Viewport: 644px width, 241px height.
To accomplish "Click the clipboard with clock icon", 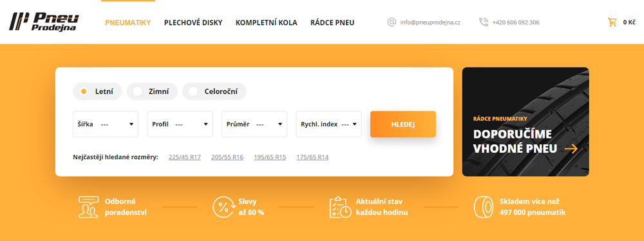I will [x=340, y=207].
